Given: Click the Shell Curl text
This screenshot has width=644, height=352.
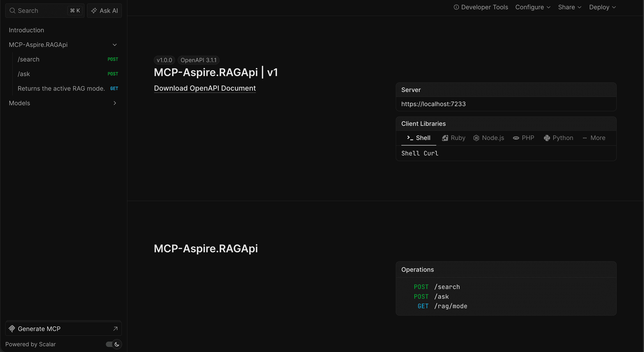Looking at the screenshot, I should tap(420, 153).
